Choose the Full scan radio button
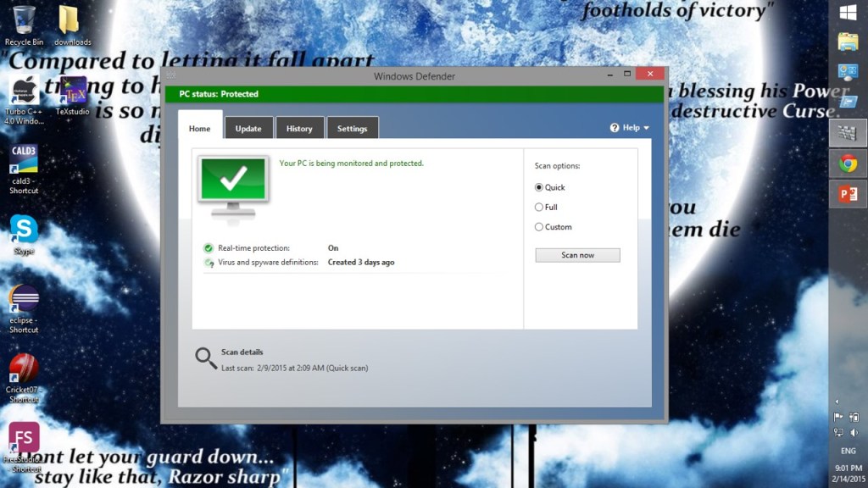 pos(539,207)
